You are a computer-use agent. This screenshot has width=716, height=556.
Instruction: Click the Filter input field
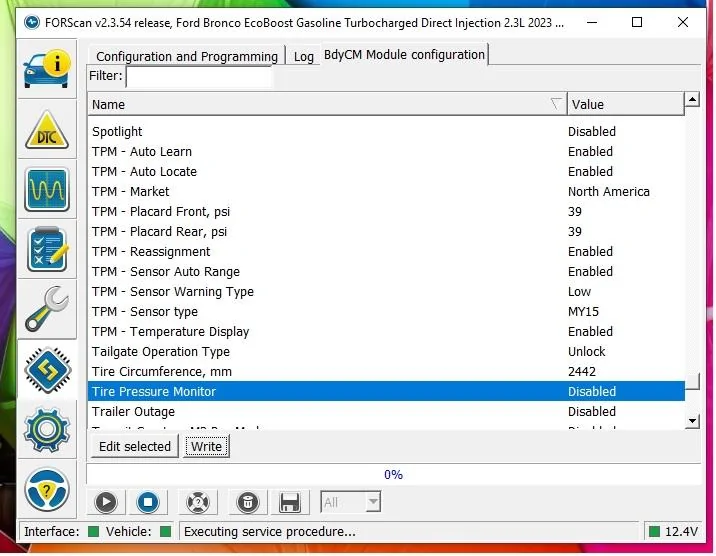click(200, 76)
